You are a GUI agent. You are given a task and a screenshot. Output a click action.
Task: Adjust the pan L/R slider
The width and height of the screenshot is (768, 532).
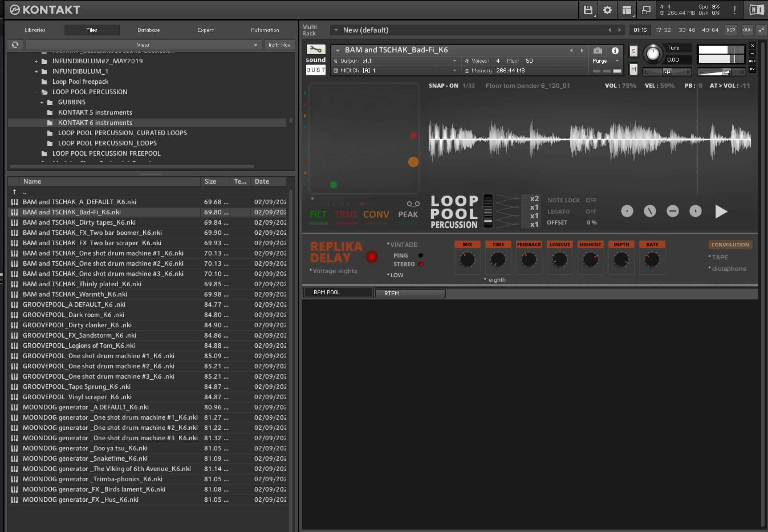pos(667,72)
